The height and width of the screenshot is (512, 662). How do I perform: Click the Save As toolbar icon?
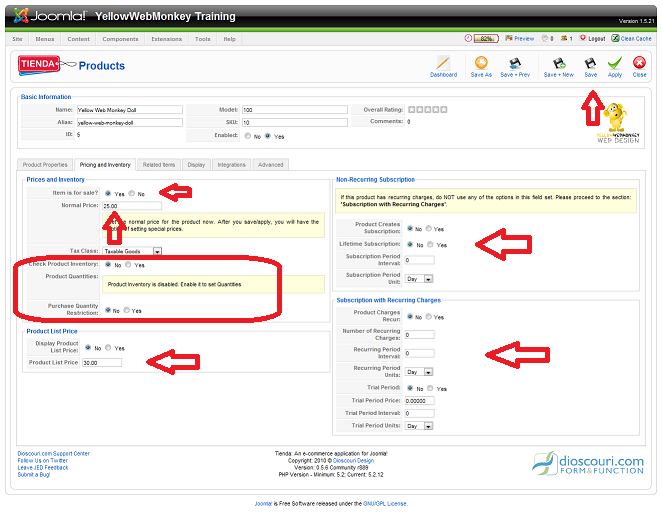[x=481, y=63]
